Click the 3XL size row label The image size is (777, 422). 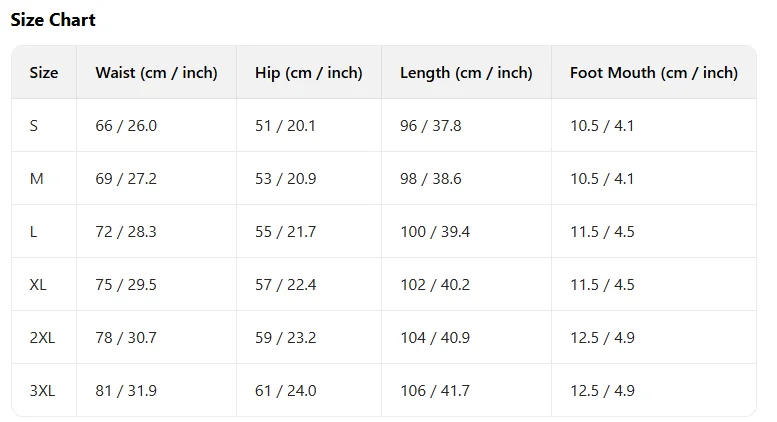pyautogui.click(x=42, y=391)
